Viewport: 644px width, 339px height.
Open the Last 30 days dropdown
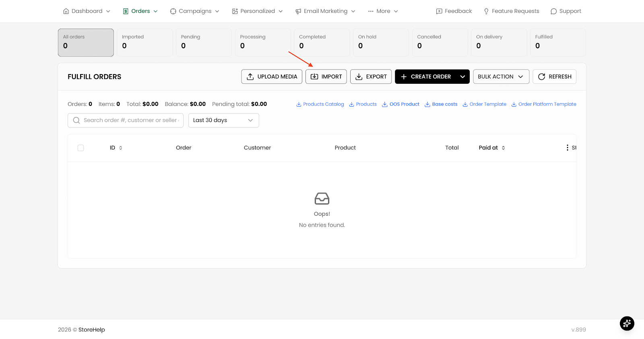click(224, 120)
